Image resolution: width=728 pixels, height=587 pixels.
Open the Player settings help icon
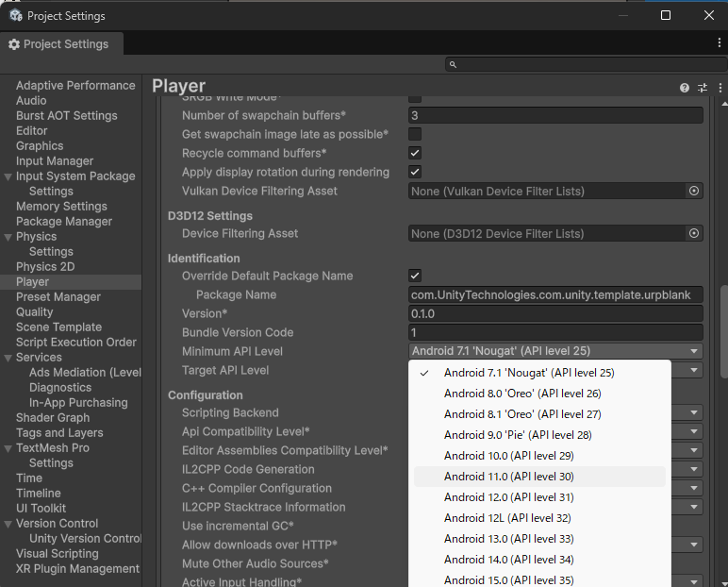point(685,87)
